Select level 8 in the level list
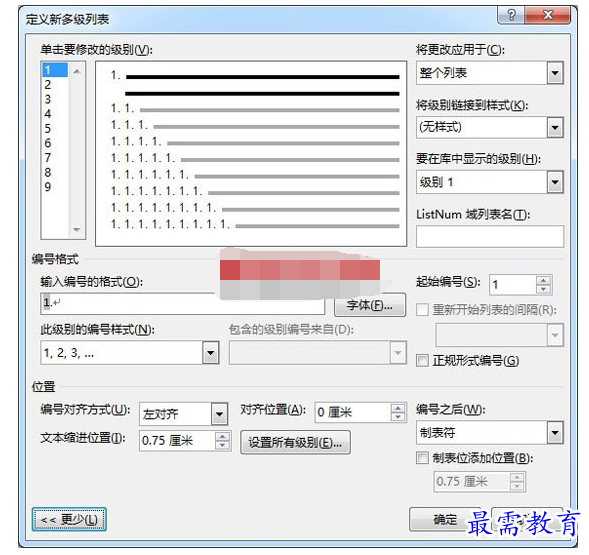 click(55, 172)
